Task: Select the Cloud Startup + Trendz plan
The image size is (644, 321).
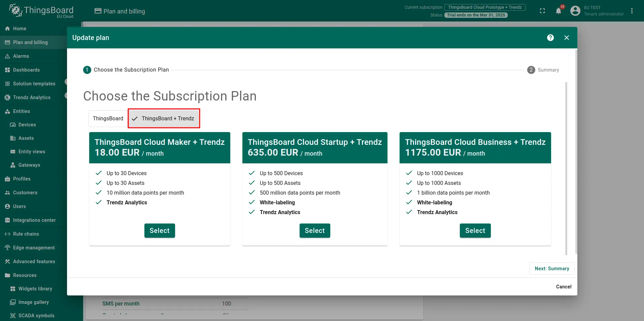Action: [315, 231]
